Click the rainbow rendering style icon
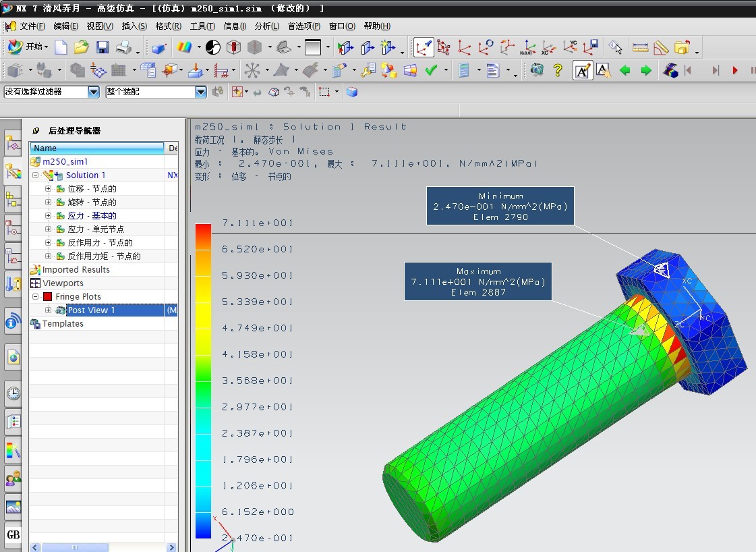756x552 pixels. tap(184, 47)
